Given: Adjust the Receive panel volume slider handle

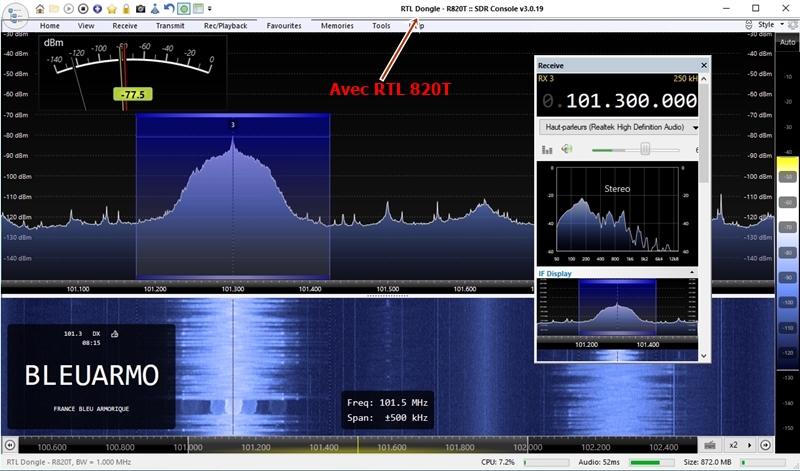Looking at the screenshot, I should point(645,149).
